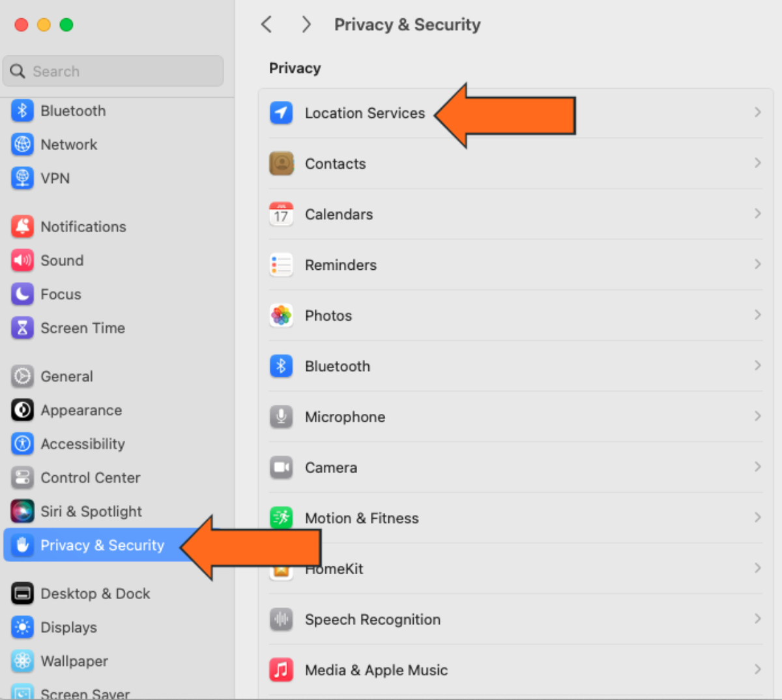Expand the Location Services row chevron
This screenshot has height=700, width=782.
click(x=757, y=112)
